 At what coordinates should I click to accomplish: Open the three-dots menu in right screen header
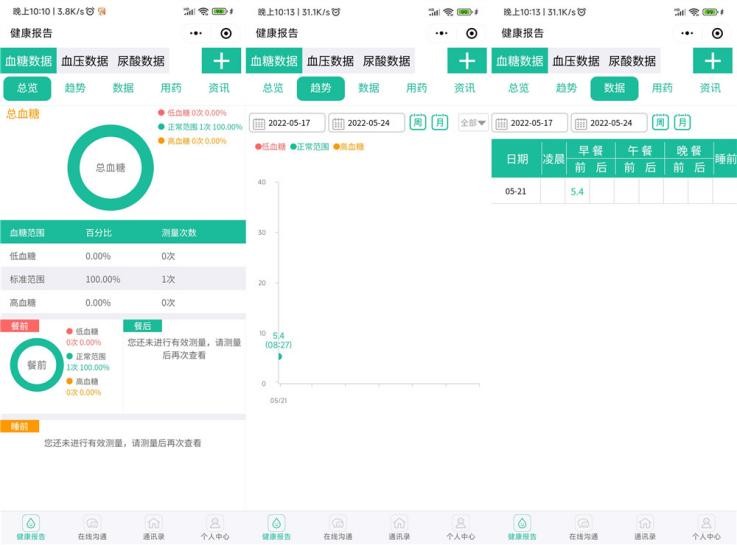pyautogui.click(x=687, y=33)
